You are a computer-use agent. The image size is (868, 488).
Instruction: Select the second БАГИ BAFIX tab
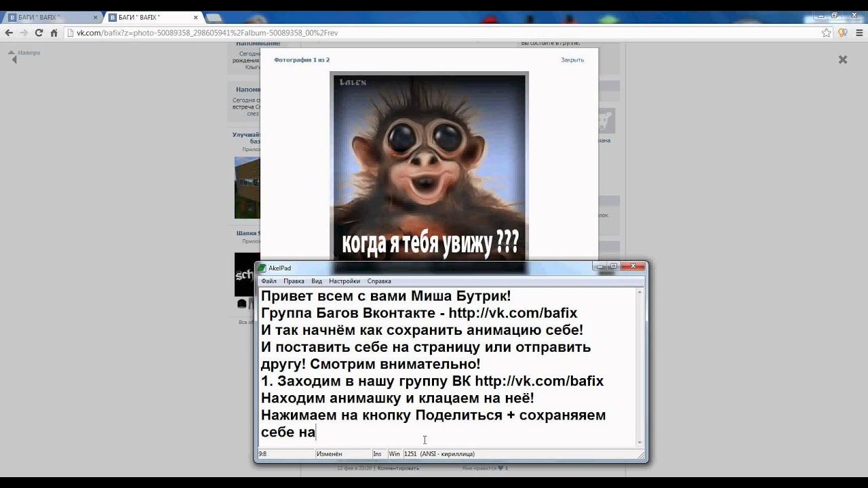pos(153,17)
